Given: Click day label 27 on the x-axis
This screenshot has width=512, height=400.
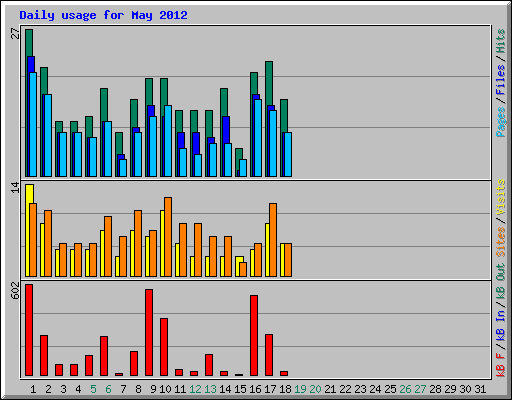Looking at the screenshot, I should click(420, 389).
